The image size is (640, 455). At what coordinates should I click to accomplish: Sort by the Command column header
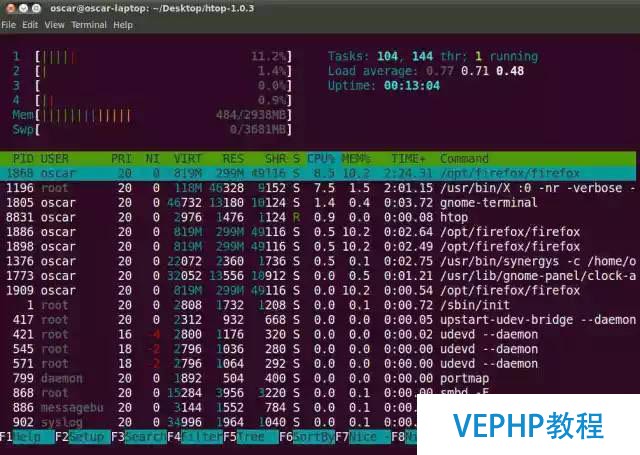coord(464,158)
